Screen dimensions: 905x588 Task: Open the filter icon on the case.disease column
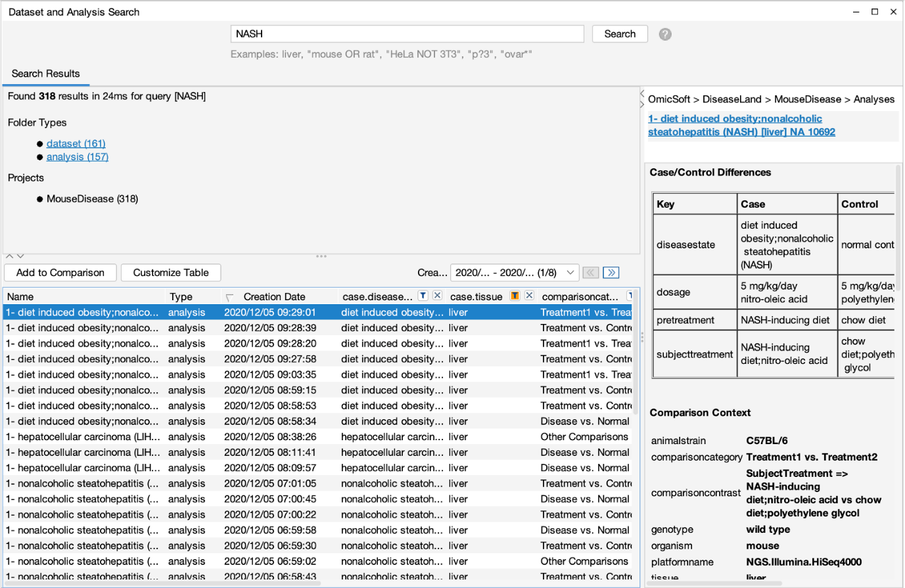[423, 296]
